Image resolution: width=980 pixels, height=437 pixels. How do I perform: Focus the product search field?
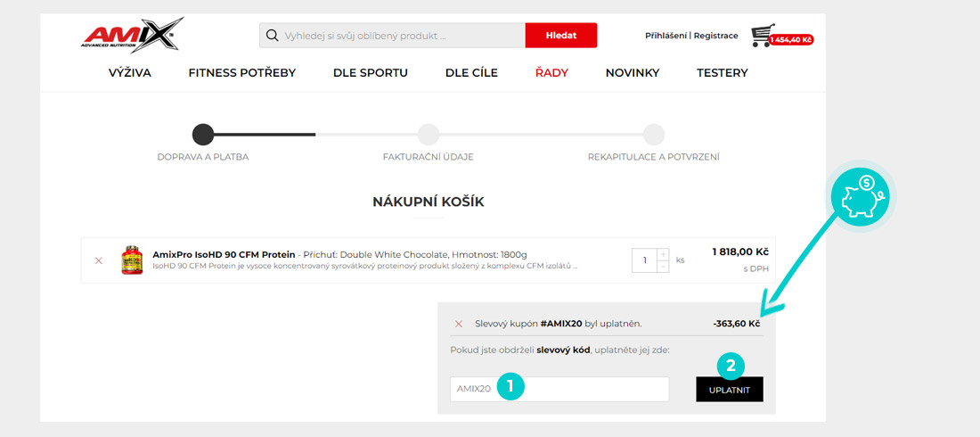click(x=401, y=36)
